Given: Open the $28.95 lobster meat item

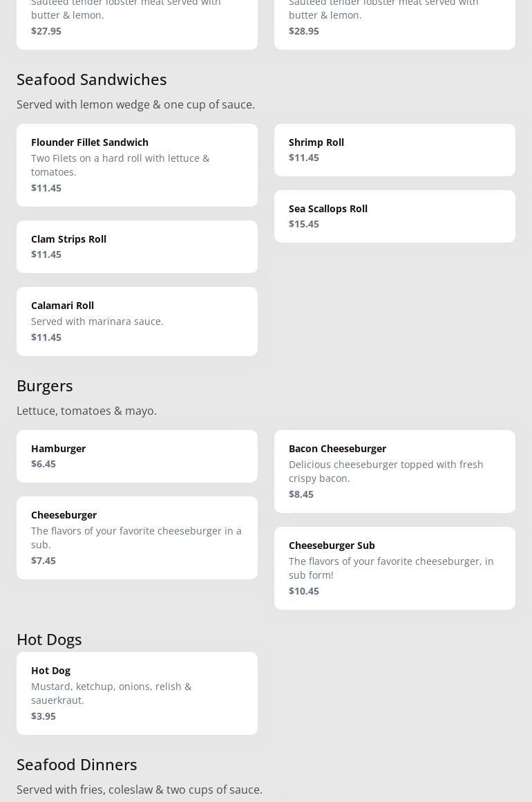Looking at the screenshot, I should click(395, 21).
